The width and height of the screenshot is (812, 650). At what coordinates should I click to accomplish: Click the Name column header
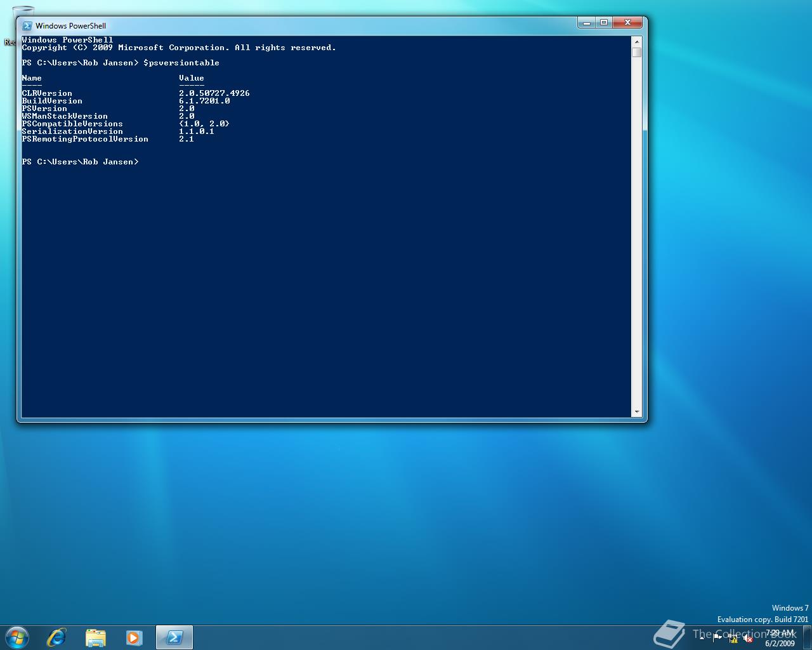pyautogui.click(x=32, y=78)
